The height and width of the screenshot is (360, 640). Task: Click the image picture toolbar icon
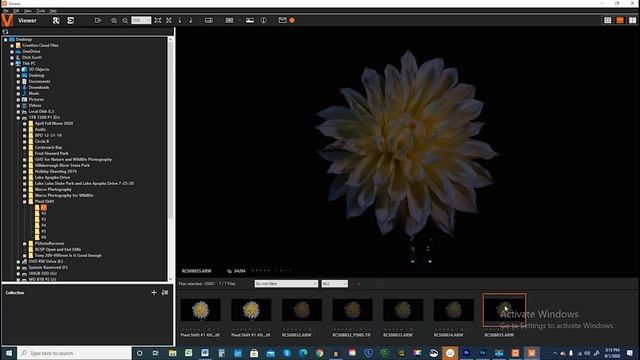250,20
